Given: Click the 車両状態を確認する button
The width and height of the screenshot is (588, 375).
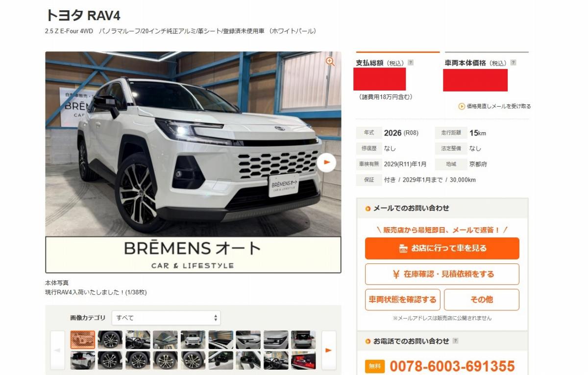Looking at the screenshot, I should 403,300.
